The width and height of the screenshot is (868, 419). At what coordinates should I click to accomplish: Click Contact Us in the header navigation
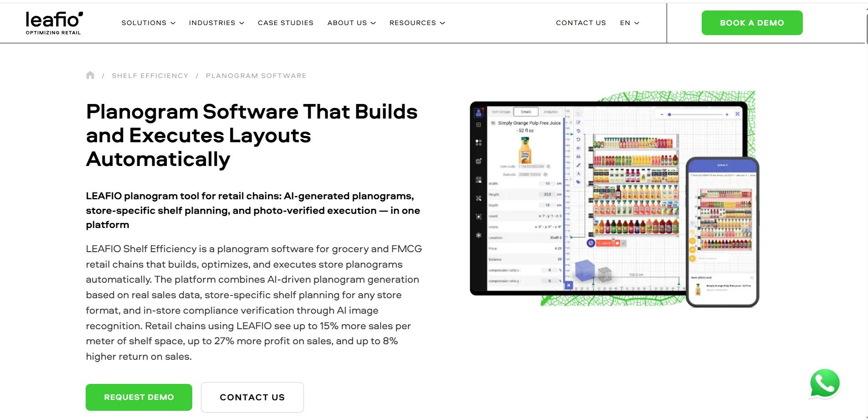pos(581,23)
